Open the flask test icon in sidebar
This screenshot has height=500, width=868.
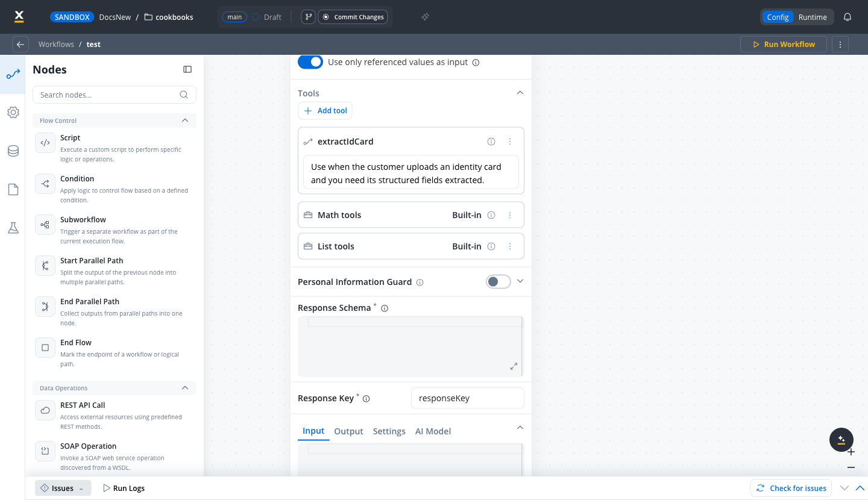pos(13,228)
